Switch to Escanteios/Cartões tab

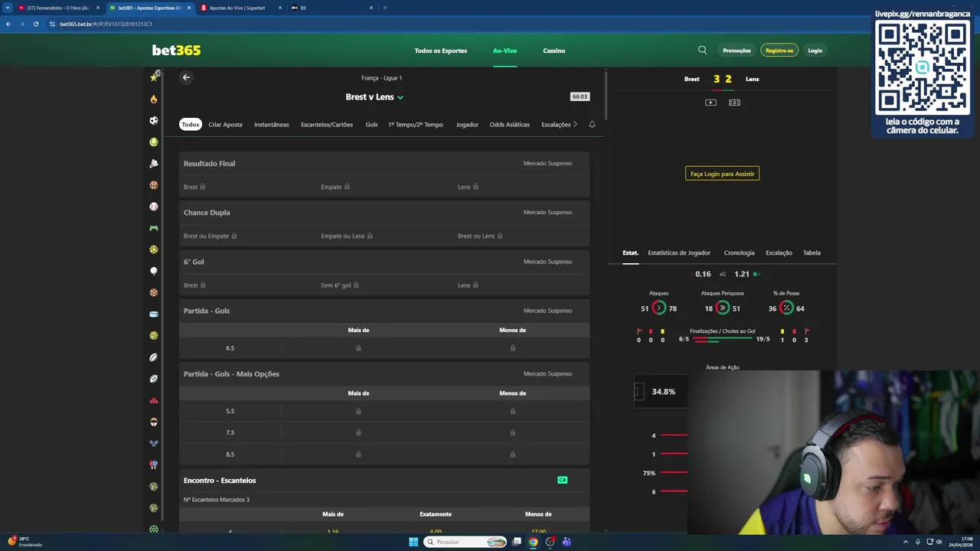(327, 124)
